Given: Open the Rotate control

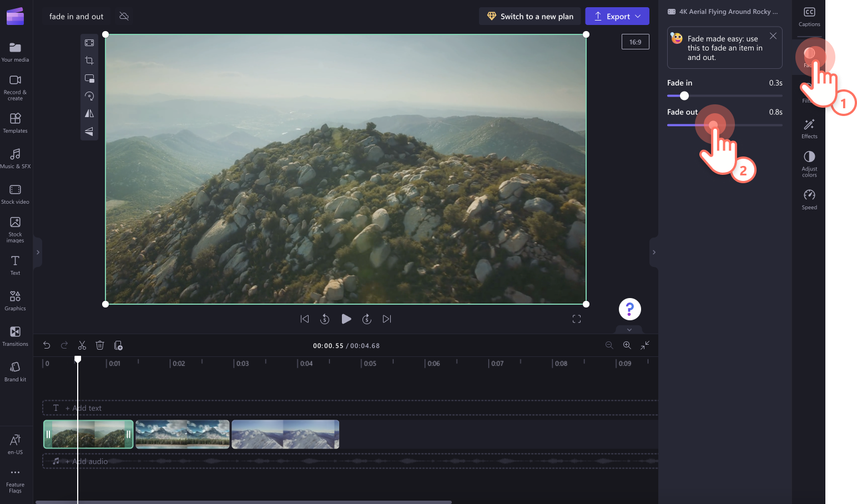Looking at the screenshot, I should (x=89, y=95).
